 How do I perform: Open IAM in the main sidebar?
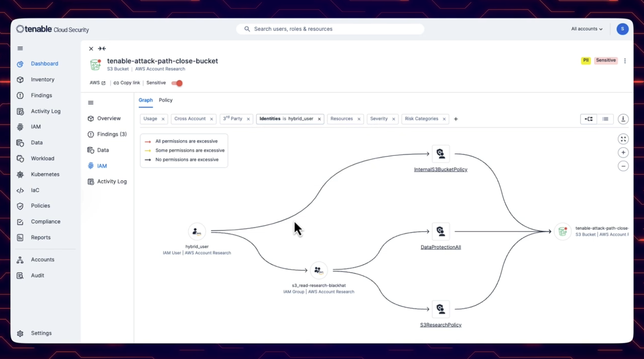point(29,127)
